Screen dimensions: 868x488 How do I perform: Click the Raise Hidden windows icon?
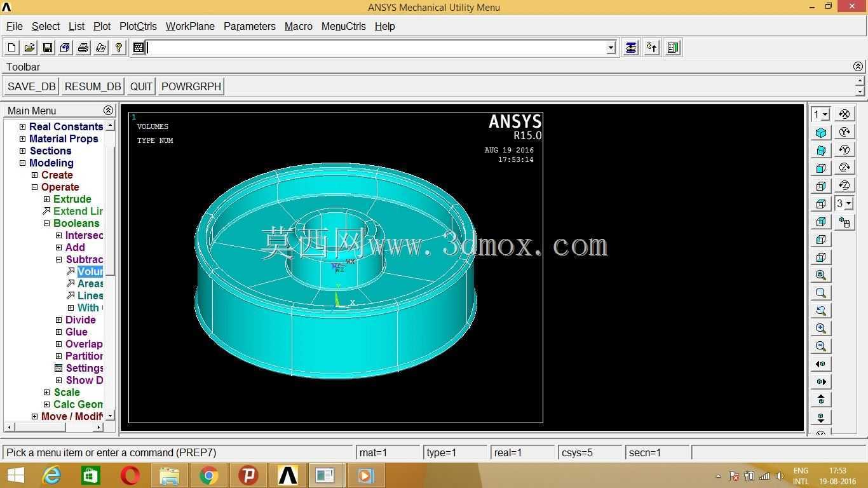tap(630, 48)
